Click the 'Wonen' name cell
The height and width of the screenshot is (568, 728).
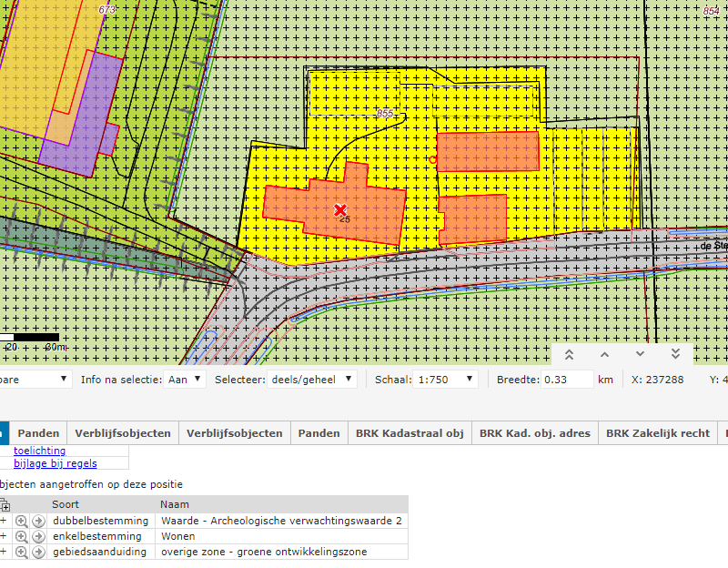(281, 536)
